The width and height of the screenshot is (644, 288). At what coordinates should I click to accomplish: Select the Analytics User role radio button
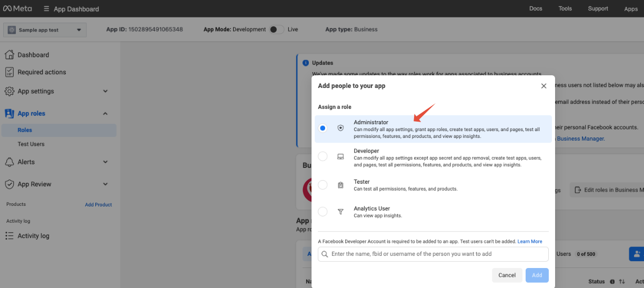coord(323,212)
